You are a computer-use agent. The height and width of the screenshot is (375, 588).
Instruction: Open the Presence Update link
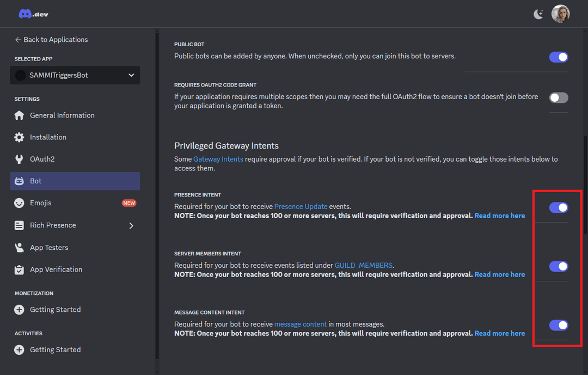tap(301, 207)
